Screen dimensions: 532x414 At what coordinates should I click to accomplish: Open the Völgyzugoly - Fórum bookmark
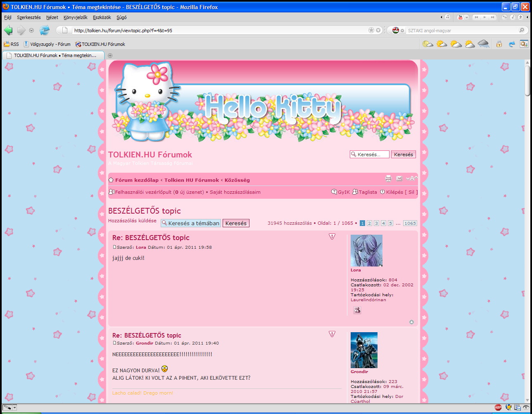pos(47,44)
